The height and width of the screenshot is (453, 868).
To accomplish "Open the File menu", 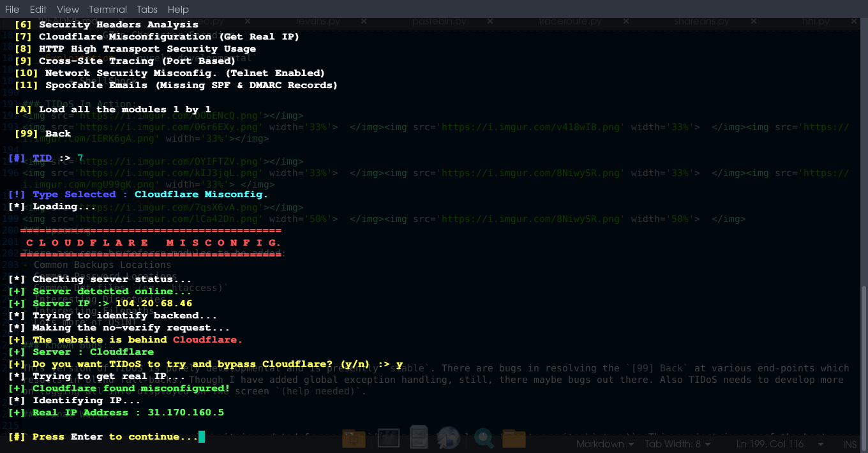I will click(12, 9).
